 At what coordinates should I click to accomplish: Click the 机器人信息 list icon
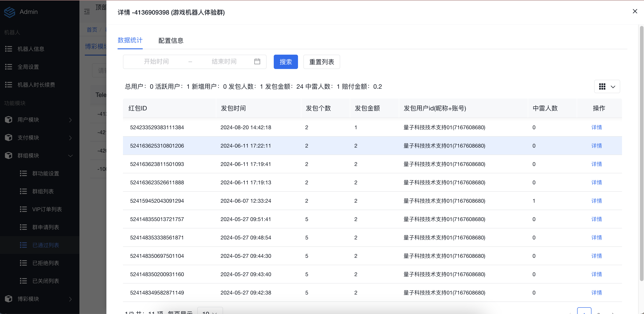[9, 49]
